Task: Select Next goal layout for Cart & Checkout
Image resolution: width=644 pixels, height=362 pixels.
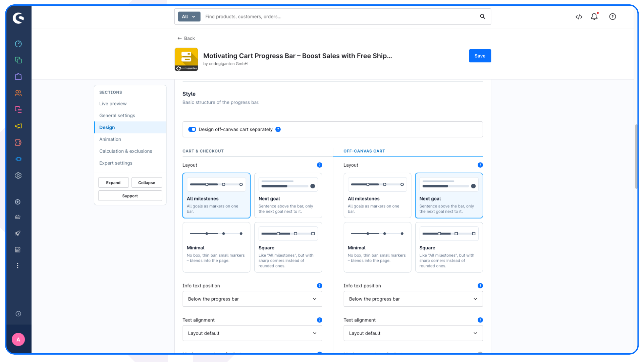Action: point(288,195)
